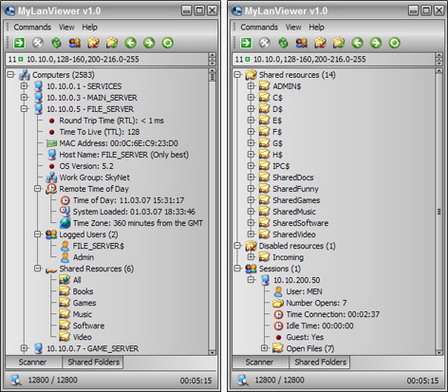Collapse the Sessions (1) node
Screen dimensions: 448x392
tap(238, 268)
